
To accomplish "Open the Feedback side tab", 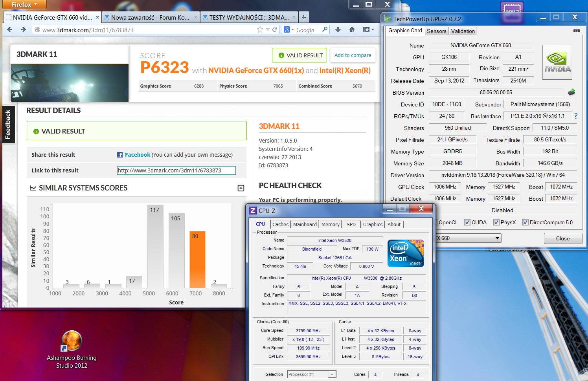I will pos(8,125).
